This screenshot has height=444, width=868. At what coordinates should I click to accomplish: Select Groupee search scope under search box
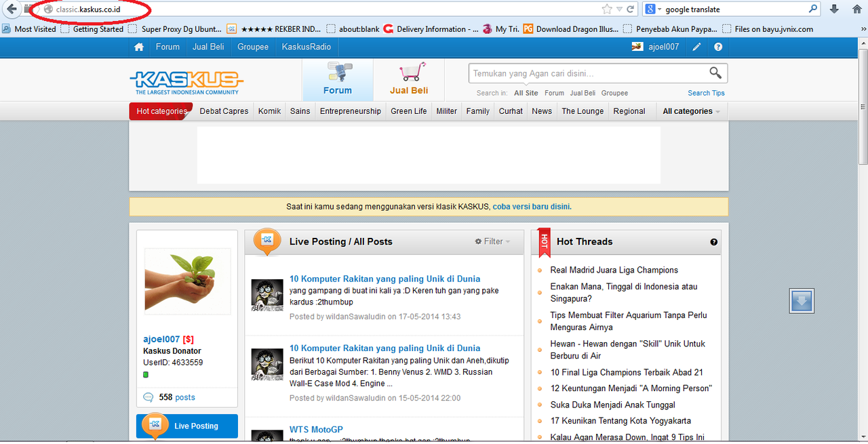tap(614, 93)
